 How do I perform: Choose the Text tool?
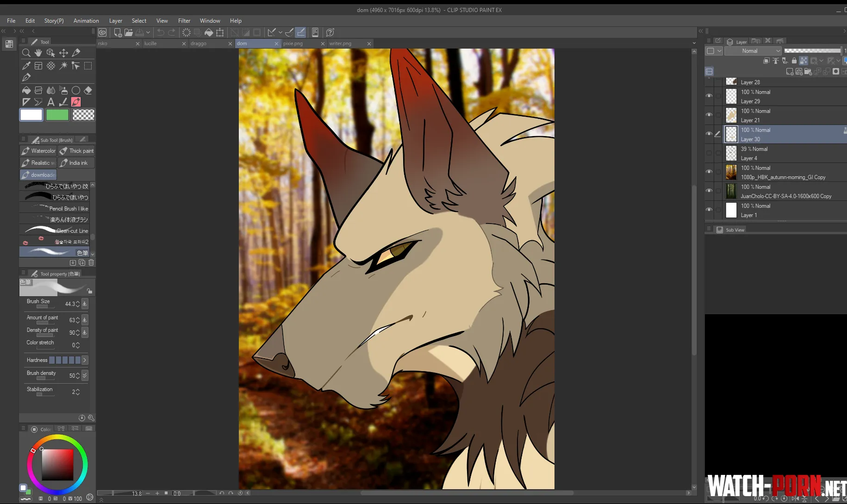click(x=51, y=102)
